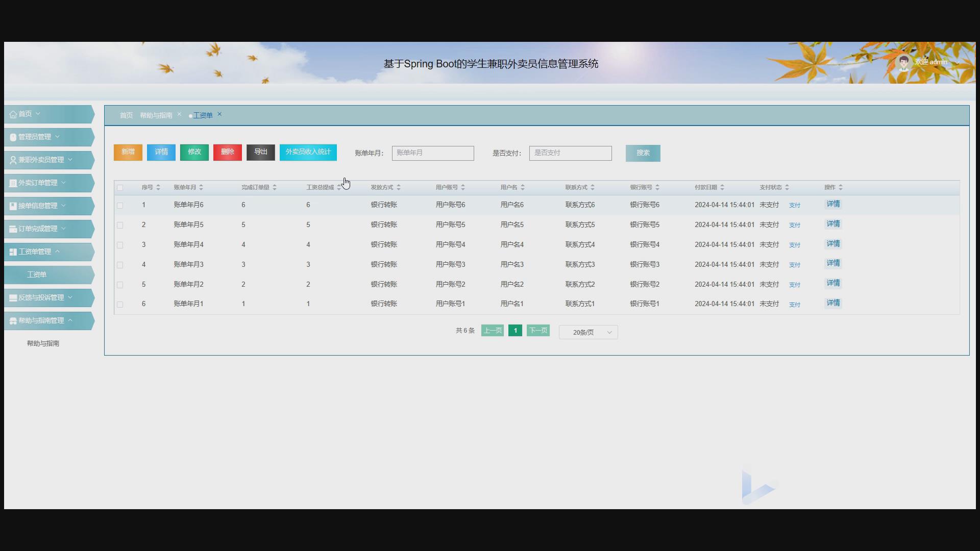Click the 外卖订单管理 sidebar icon
The image size is (980, 551).
tap(13, 183)
